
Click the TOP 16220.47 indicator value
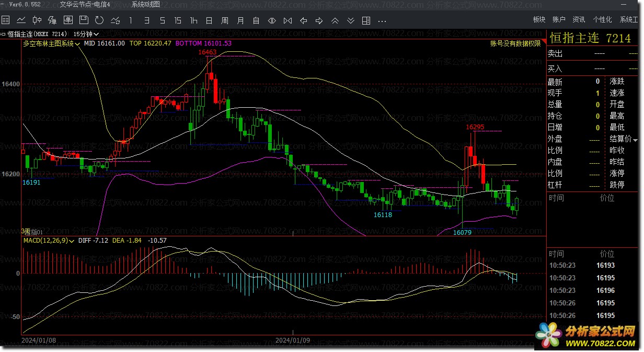point(151,43)
